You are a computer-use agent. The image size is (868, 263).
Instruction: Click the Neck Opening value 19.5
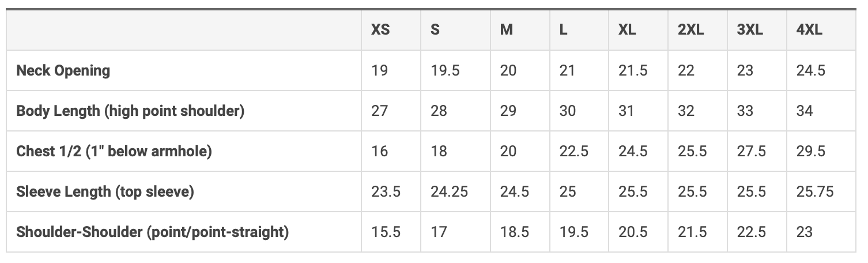[x=445, y=70]
